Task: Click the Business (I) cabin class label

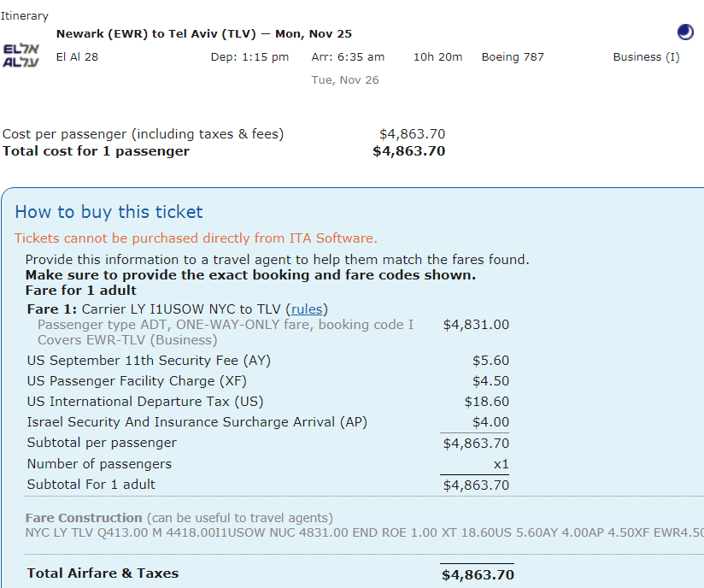Action: (646, 57)
